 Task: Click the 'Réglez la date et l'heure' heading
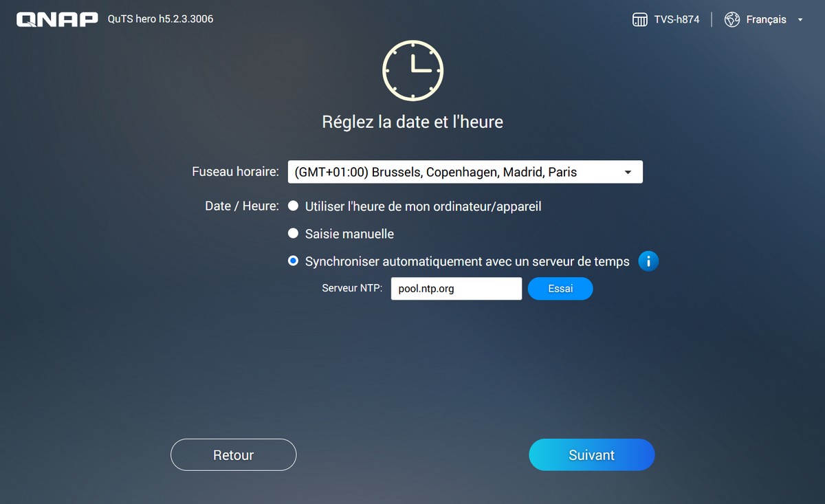(412, 122)
